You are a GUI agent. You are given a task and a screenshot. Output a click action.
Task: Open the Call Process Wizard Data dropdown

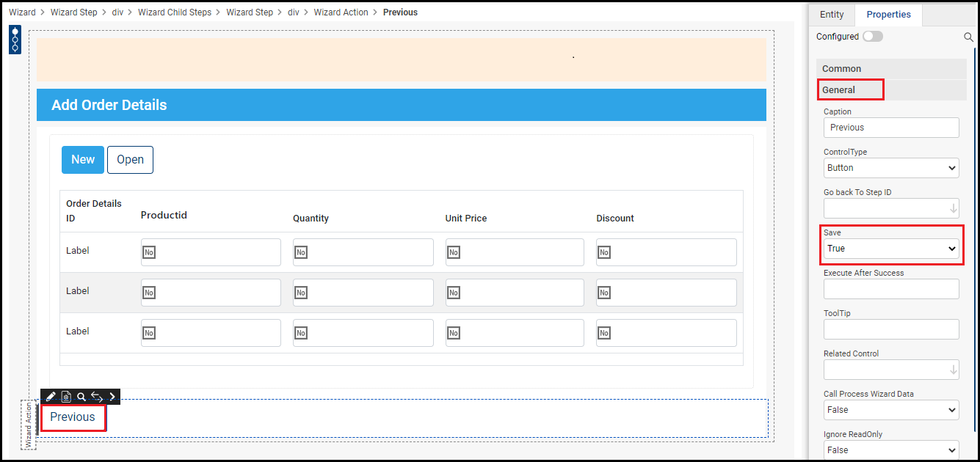891,410
